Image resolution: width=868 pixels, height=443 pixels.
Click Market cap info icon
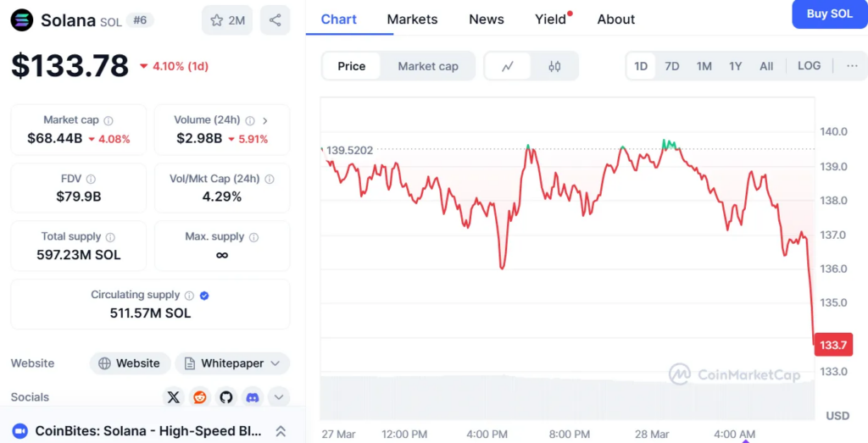tap(108, 120)
